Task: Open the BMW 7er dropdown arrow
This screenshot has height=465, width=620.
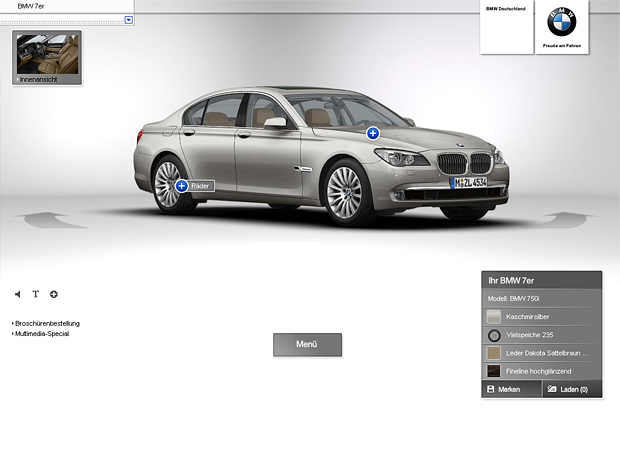Action: point(129,20)
